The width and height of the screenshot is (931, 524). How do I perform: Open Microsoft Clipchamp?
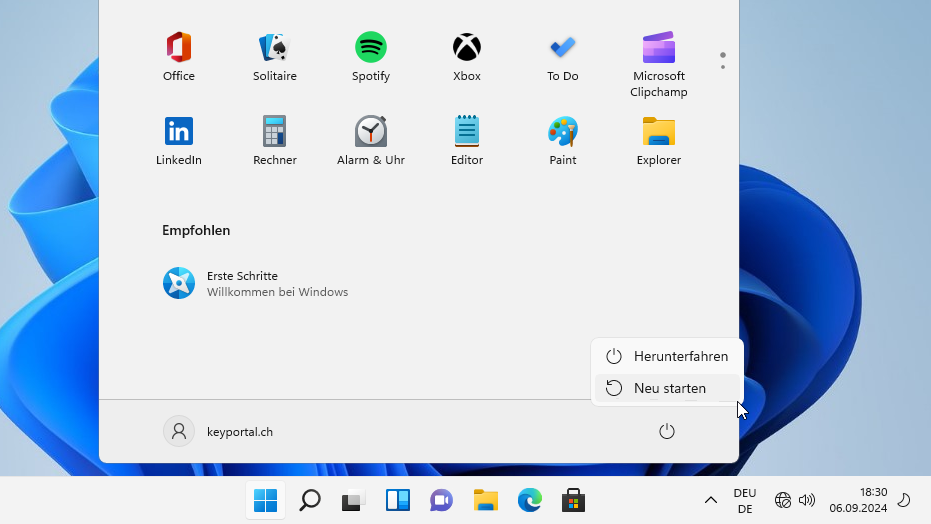click(x=658, y=62)
